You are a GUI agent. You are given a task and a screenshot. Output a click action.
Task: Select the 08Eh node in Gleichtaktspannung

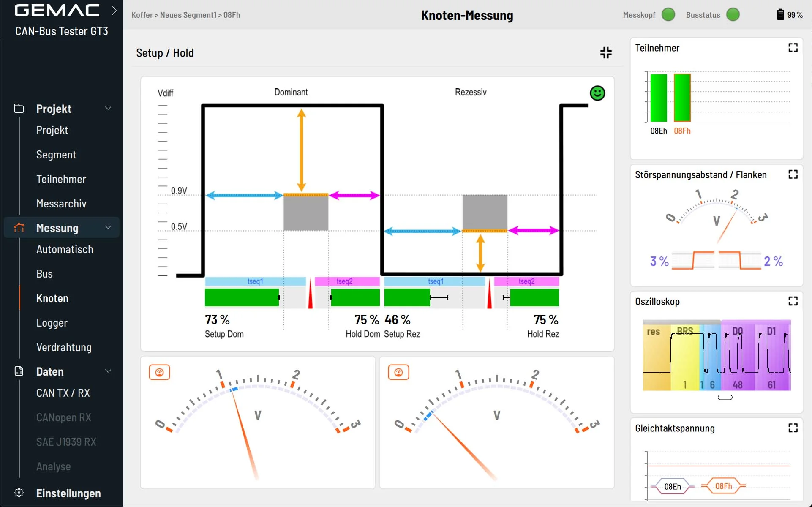672,486
